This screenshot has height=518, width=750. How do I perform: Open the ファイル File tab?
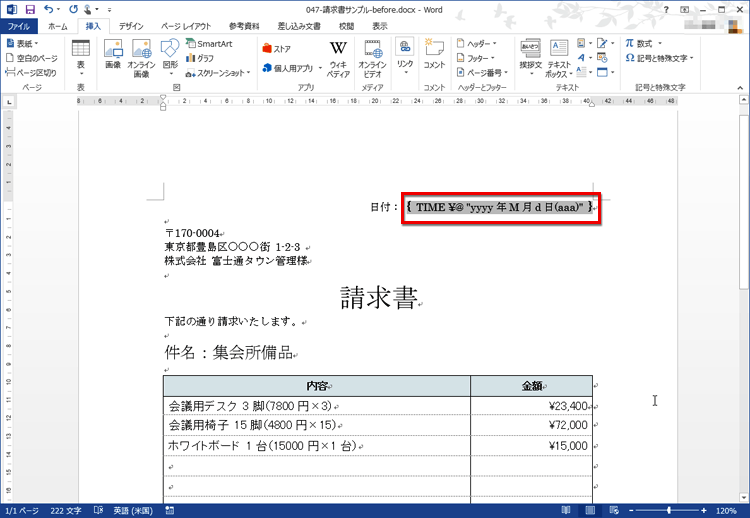19,26
